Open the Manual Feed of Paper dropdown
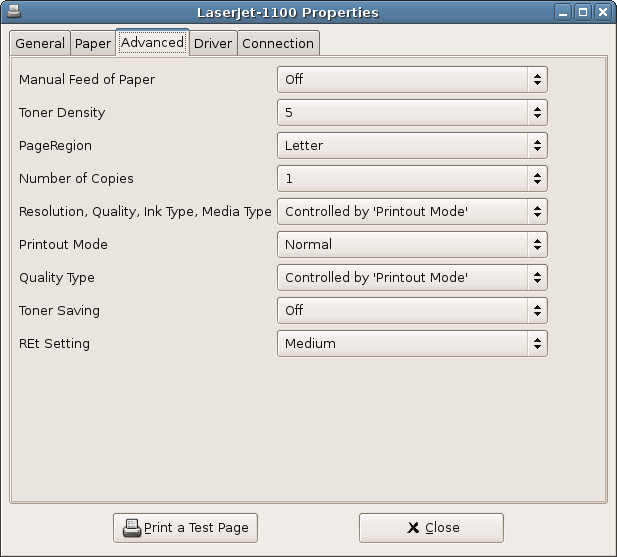This screenshot has height=557, width=617. pyautogui.click(x=412, y=79)
